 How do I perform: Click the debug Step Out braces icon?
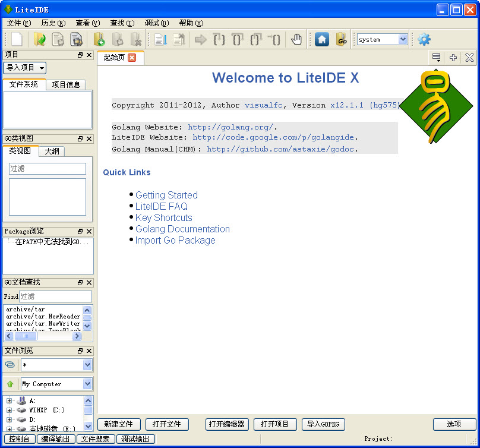coord(256,39)
